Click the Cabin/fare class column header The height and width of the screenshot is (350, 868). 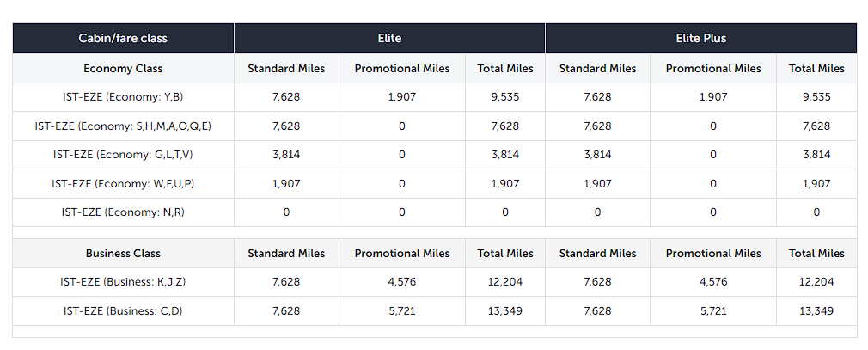pos(123,39)
